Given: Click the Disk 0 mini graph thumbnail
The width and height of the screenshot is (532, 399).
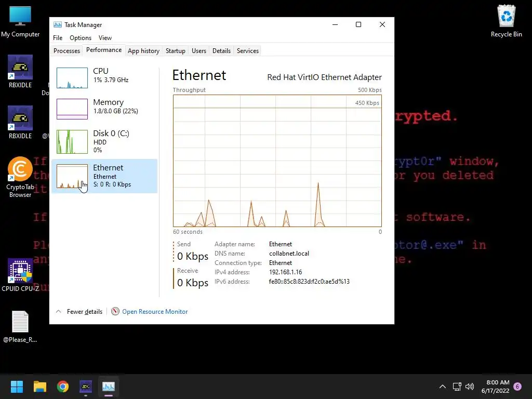Looking at the screenshot, I should (x=72, y=141).
